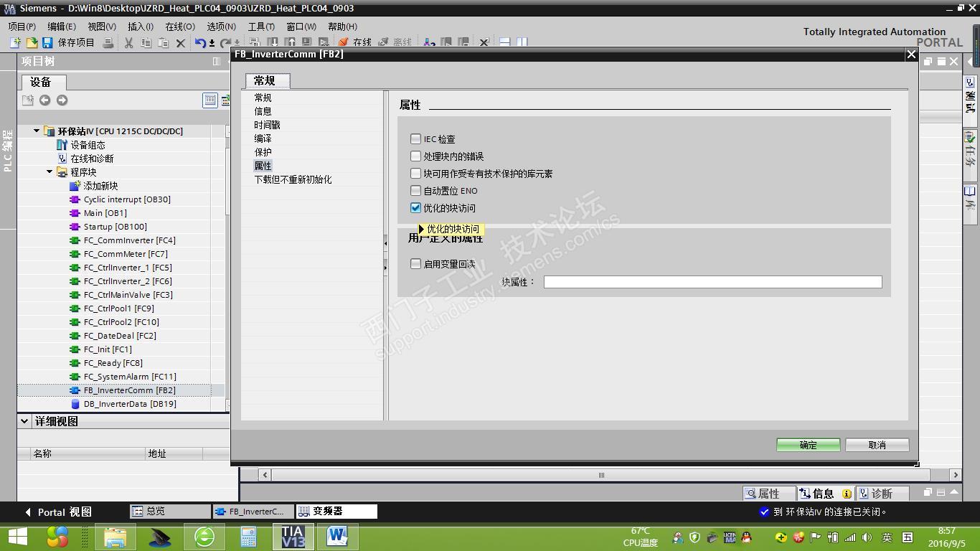Open the 选项(N) menu
This screenshot has width=980, height=551.
221,27
